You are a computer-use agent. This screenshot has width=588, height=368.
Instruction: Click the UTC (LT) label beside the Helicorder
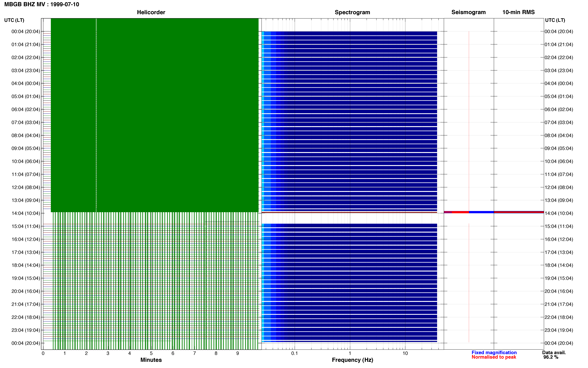tap(14, 20)
